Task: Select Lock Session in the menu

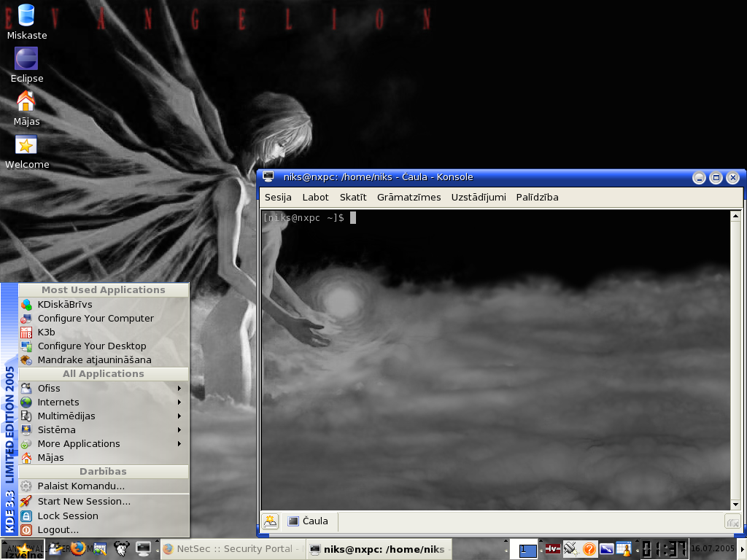Action: point(104,516)
